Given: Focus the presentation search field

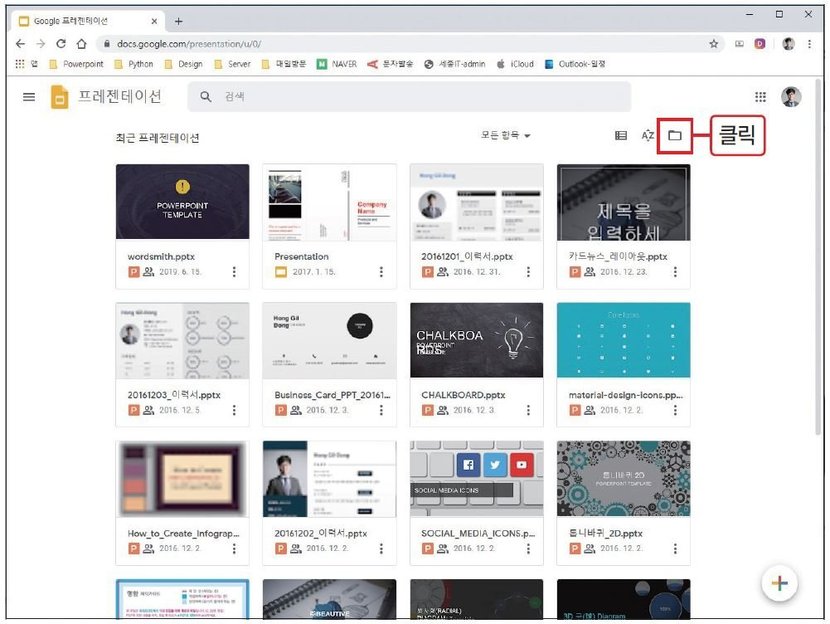Looking at the screenshot, I should [x=409, y=97].
